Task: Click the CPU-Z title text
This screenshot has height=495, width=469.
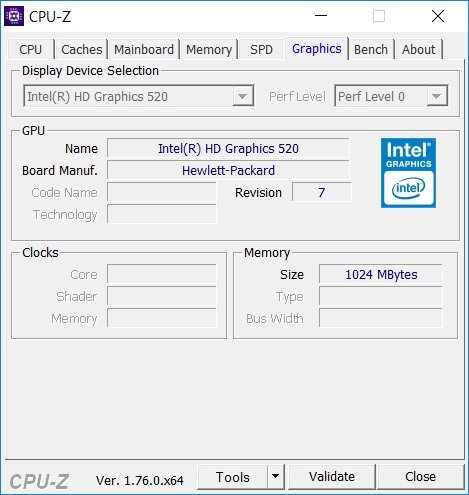Action: [50, 16]
